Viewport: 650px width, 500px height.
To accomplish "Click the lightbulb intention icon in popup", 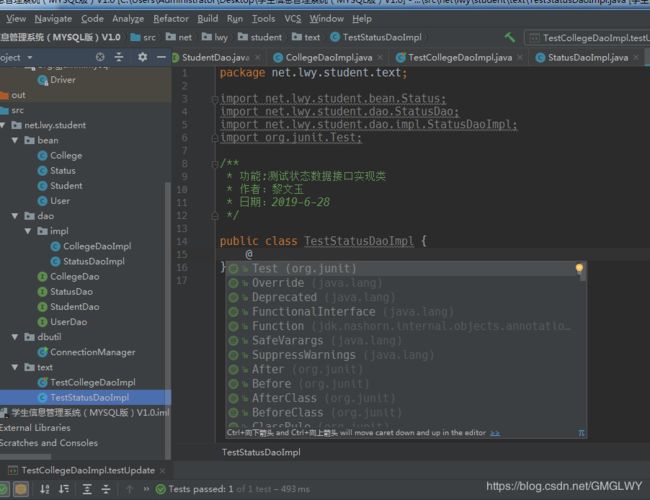I will pos(579,268).
